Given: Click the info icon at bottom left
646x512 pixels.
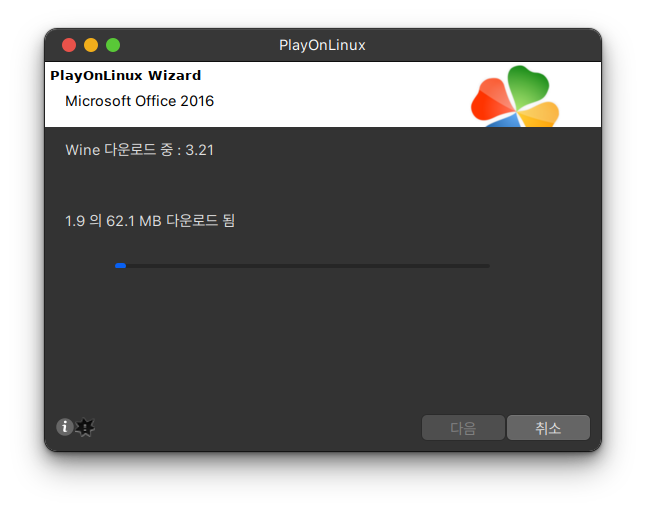Looking at the screenshot, I should coord(65,427).
